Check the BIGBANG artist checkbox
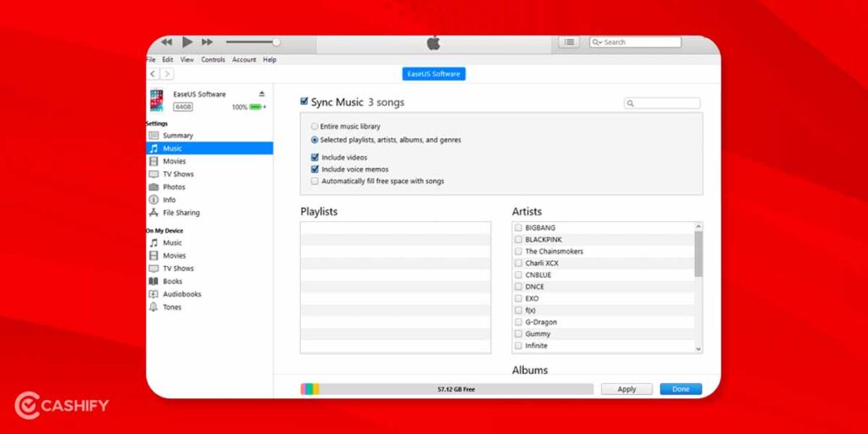Image resolution: width=868 pixels, height=434 pixels. pos(518,227)
